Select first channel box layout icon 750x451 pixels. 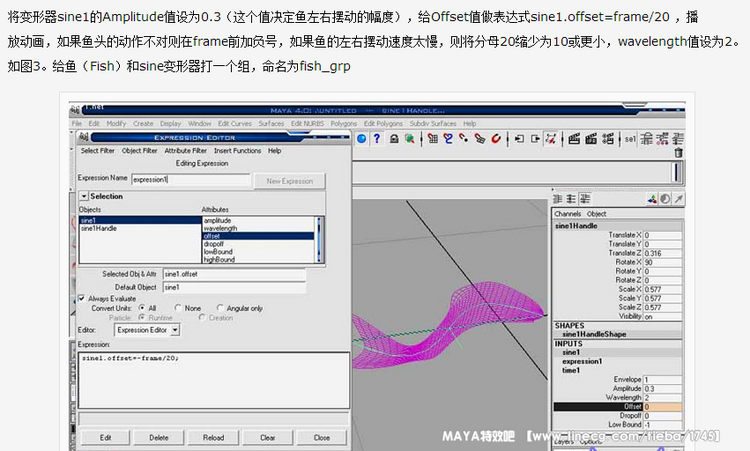tap(558, 198)
